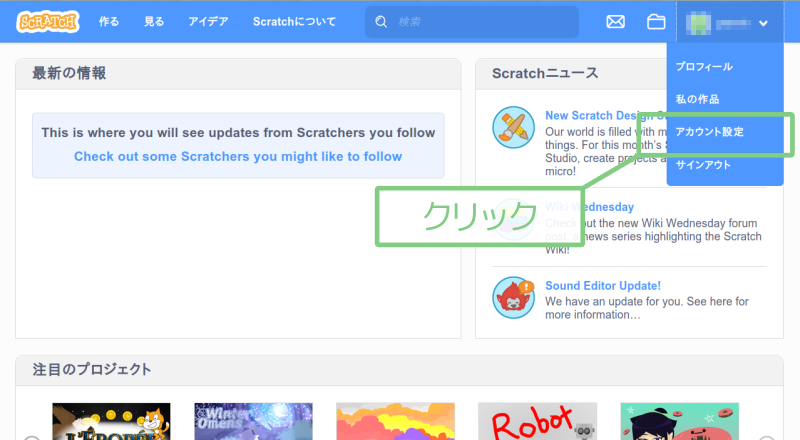Open Scratchについて page

point(294,21)
